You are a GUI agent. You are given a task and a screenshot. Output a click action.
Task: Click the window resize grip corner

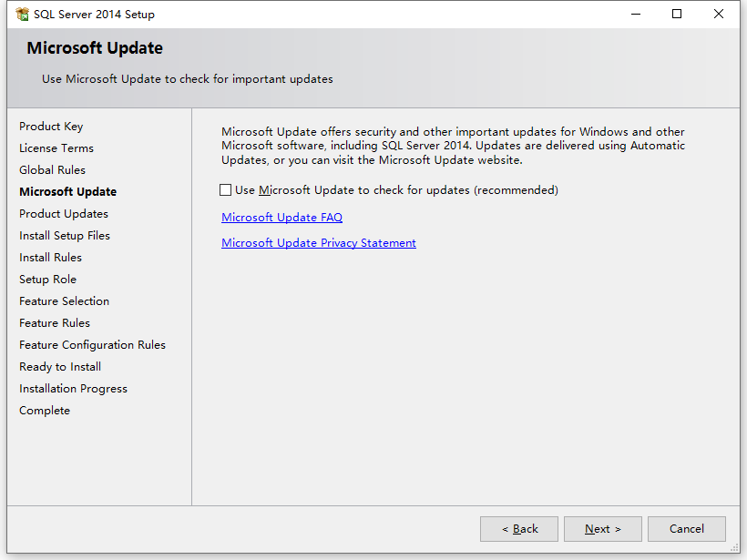[x=734, y=548]
